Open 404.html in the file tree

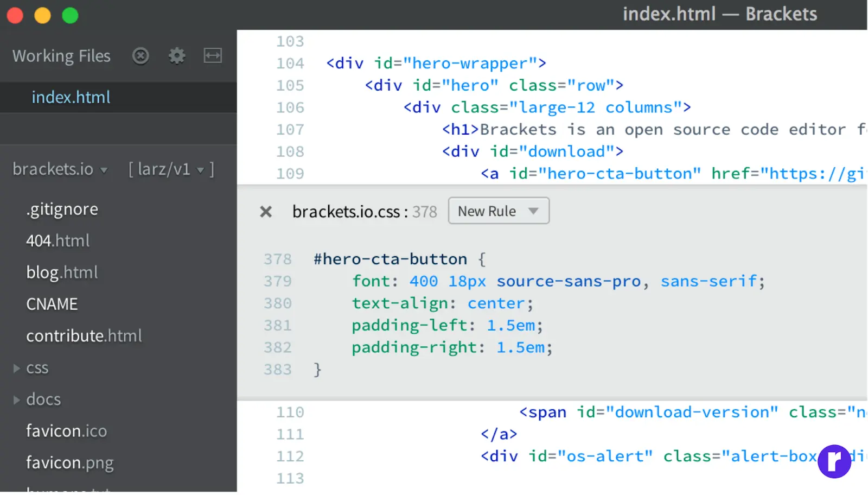(x=58, y=241)
